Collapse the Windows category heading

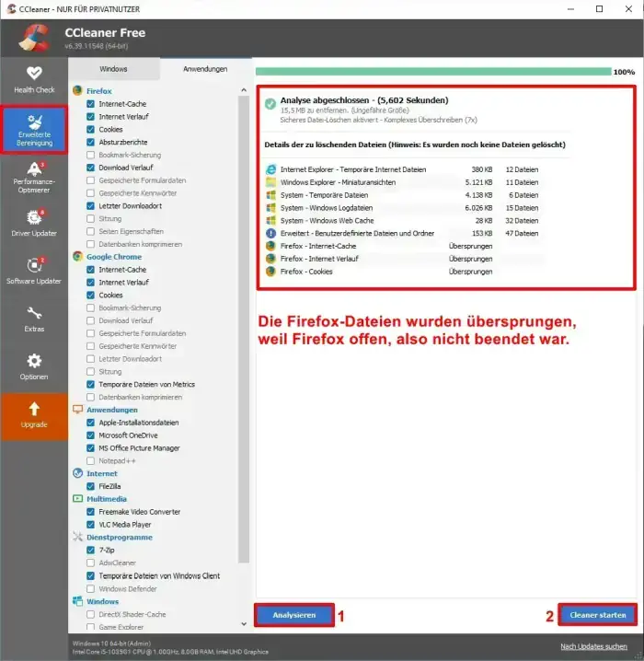click(x=103, y=601)
